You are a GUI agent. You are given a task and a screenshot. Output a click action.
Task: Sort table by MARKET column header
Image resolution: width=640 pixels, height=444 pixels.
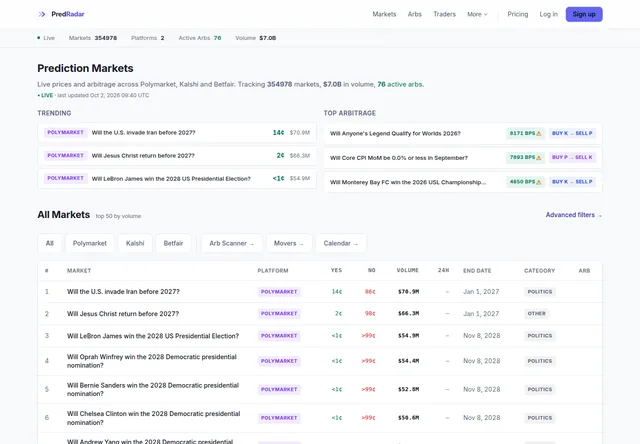[79, 271]
